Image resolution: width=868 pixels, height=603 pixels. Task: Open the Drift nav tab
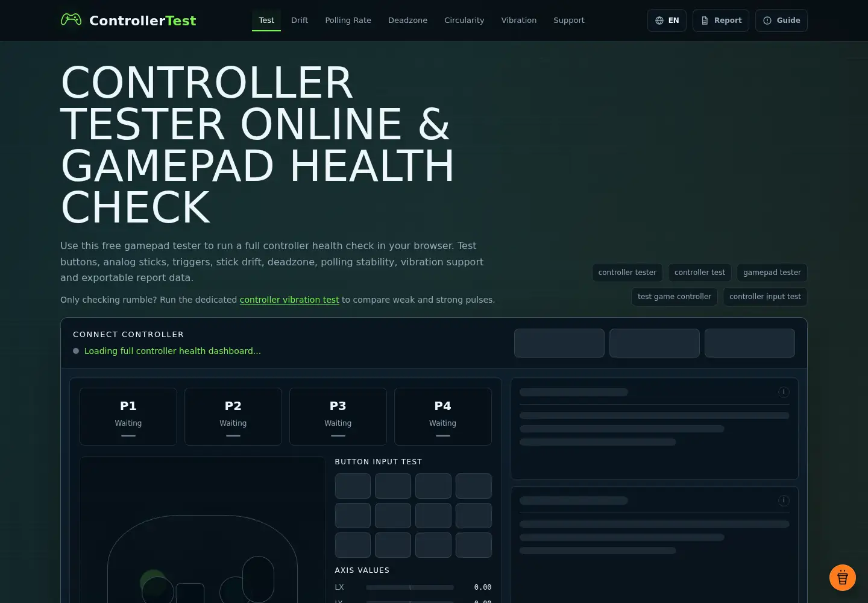pos(300,20)
